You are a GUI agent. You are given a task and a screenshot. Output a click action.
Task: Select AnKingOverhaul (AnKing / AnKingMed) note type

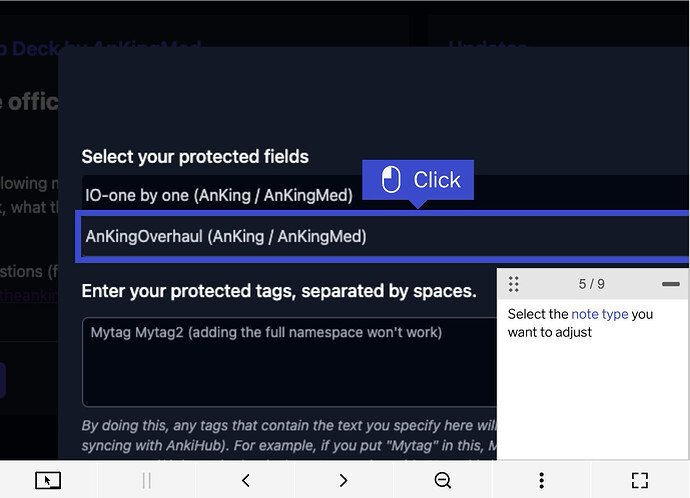click(x=226, y=237)
